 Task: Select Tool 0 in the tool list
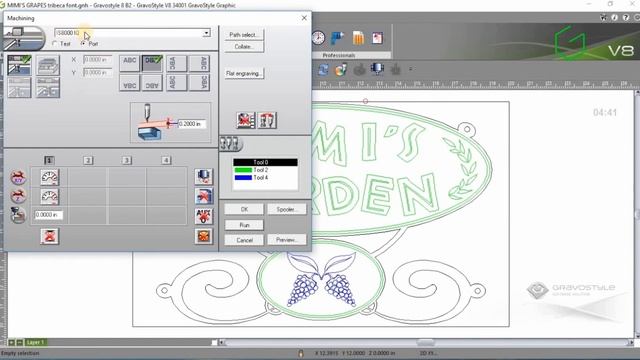coord(265,162)
